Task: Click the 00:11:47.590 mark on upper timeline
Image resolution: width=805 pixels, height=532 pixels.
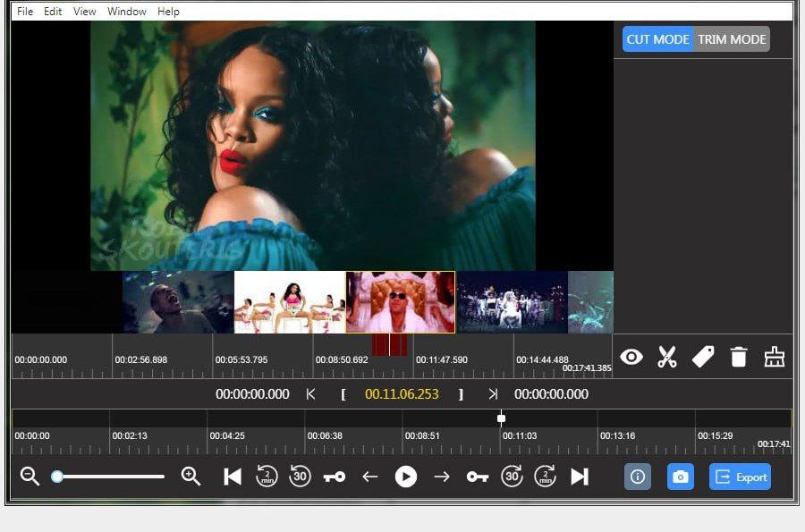Action: (x=442, y=359)
